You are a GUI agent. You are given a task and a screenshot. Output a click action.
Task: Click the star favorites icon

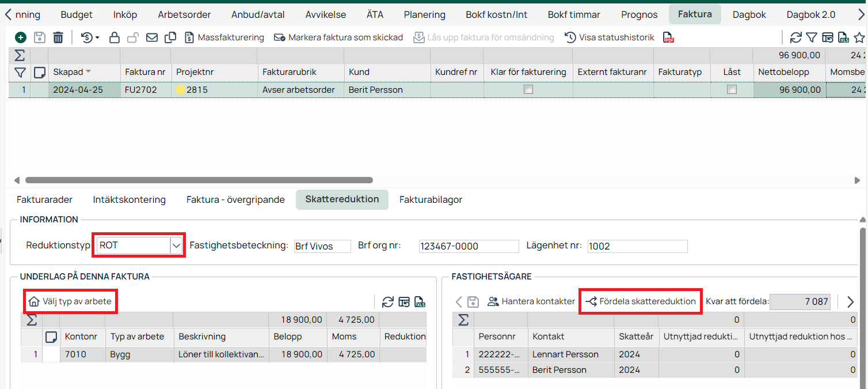859,38
